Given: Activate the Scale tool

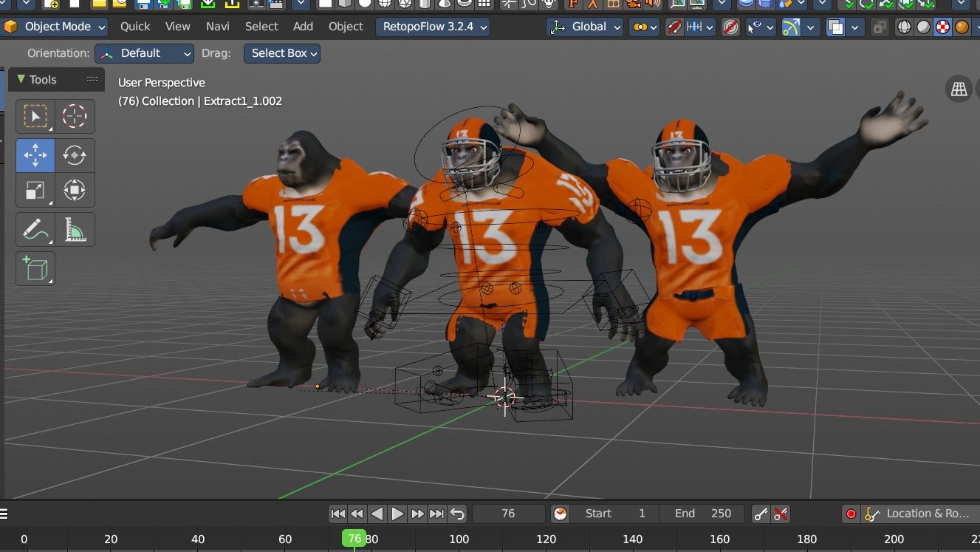Looking at the screenshot, I should click(35, 190).
